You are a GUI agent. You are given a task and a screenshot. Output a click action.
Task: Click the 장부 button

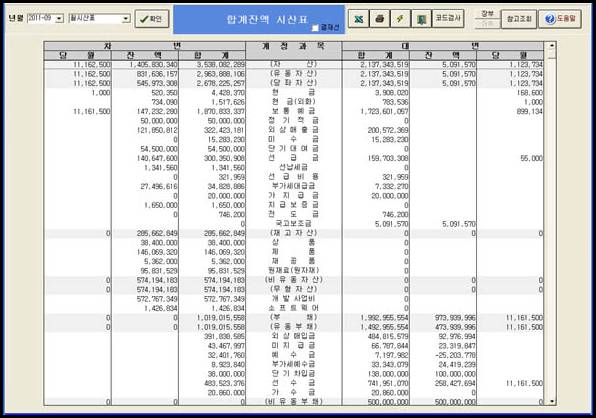click(x=487, y=14)
